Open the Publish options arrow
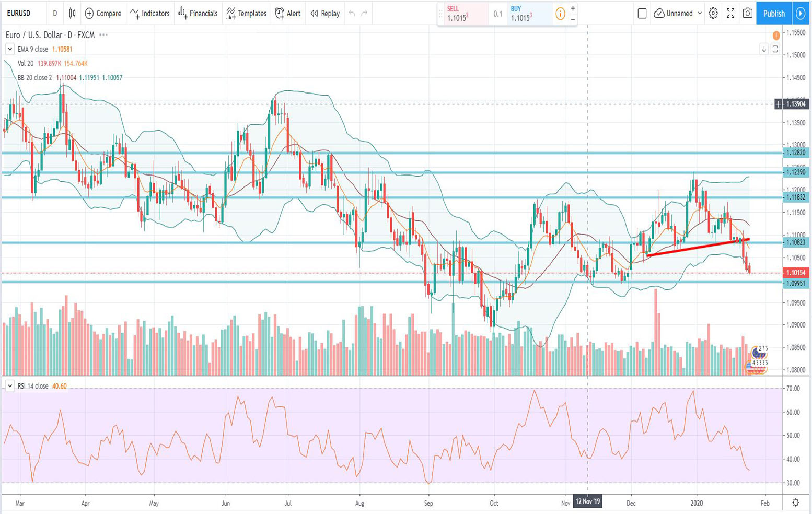 coord(801,14)
